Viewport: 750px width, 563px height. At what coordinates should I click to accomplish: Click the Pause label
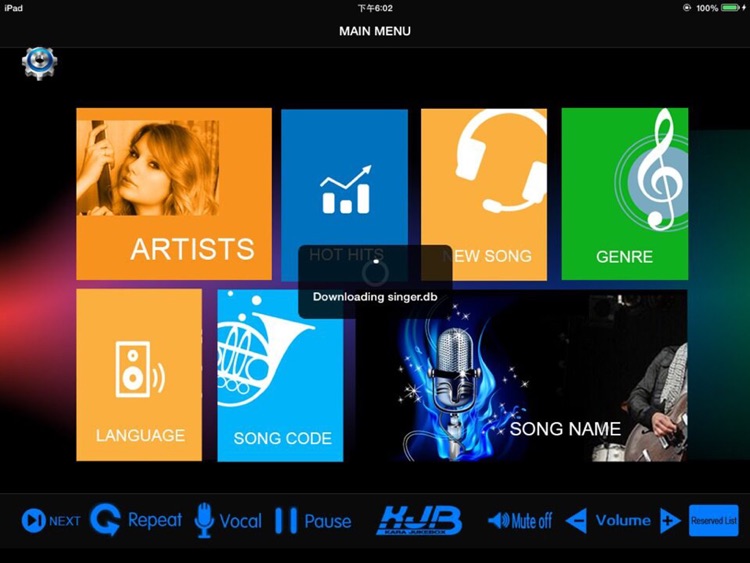[328, 521]
